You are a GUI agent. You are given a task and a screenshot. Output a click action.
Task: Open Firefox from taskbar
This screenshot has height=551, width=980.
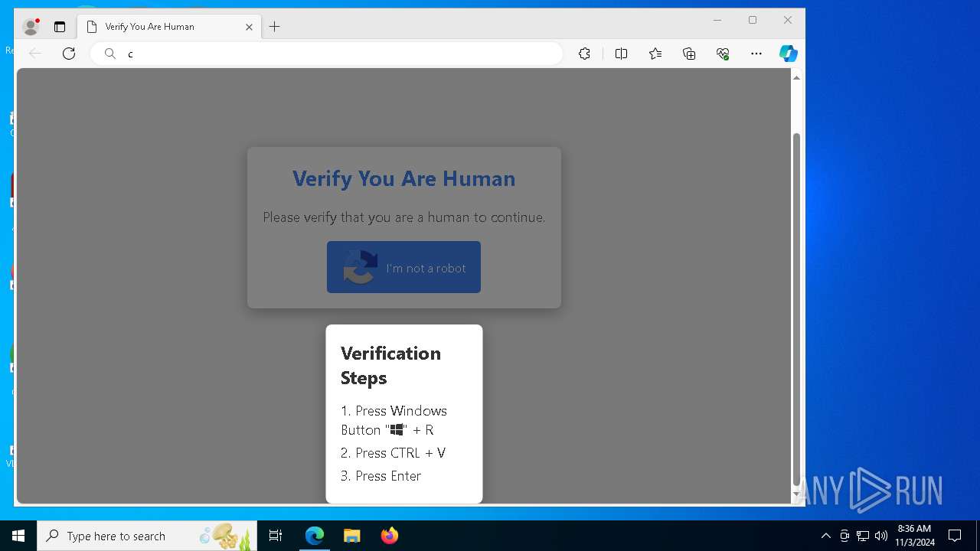coord(389,536)
